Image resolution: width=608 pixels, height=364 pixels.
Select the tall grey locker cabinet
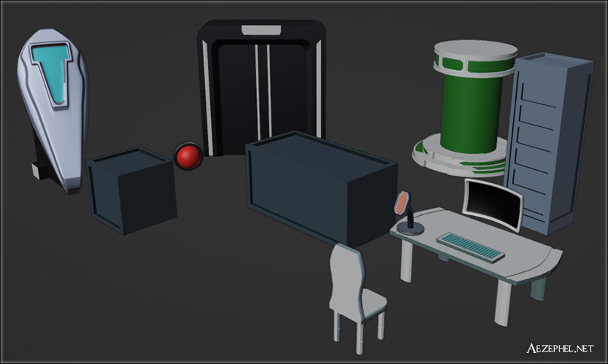549,144
